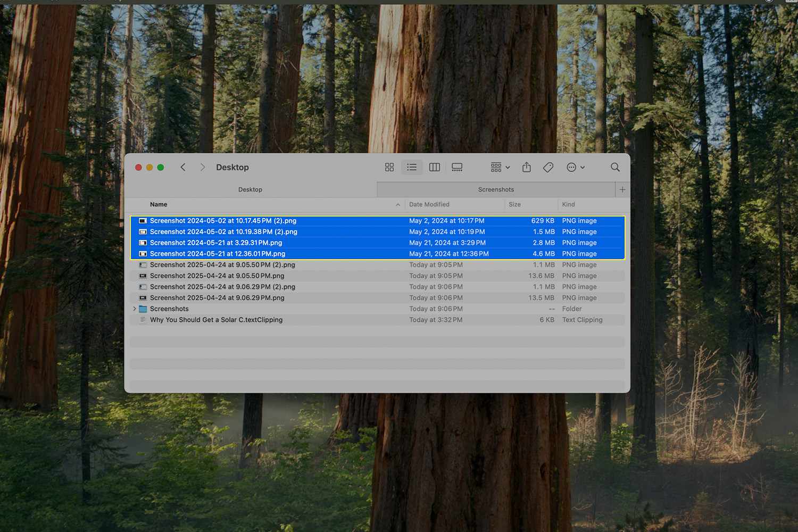Switch to column view layout

pos(435,168)
